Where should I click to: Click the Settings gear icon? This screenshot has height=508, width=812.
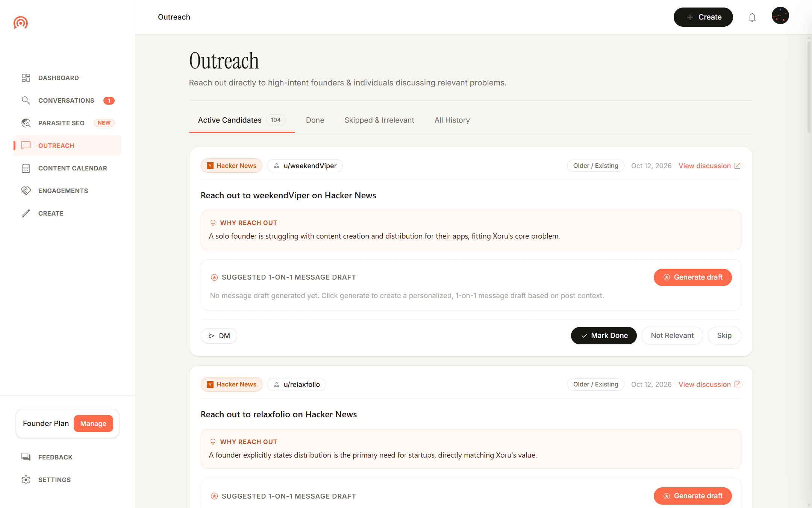point(26,480)
